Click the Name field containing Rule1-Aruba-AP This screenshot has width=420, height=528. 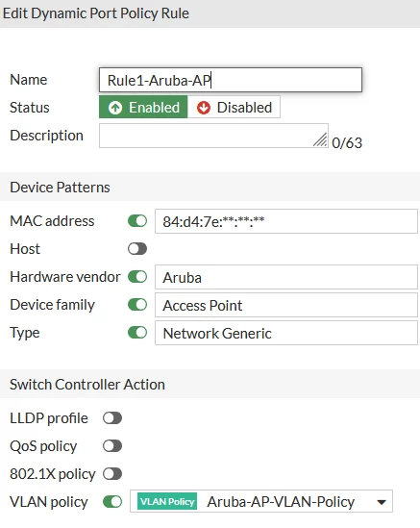click(x=231, y=80)
